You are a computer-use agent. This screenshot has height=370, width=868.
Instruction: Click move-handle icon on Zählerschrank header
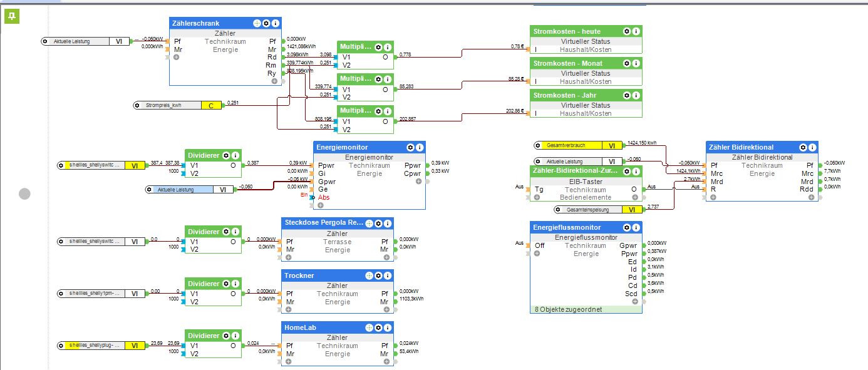coord(257,23)
